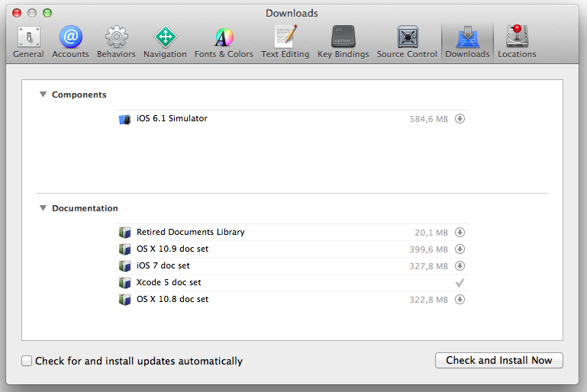Click the OS X 10.9 doc set book icon

point(124,249)
